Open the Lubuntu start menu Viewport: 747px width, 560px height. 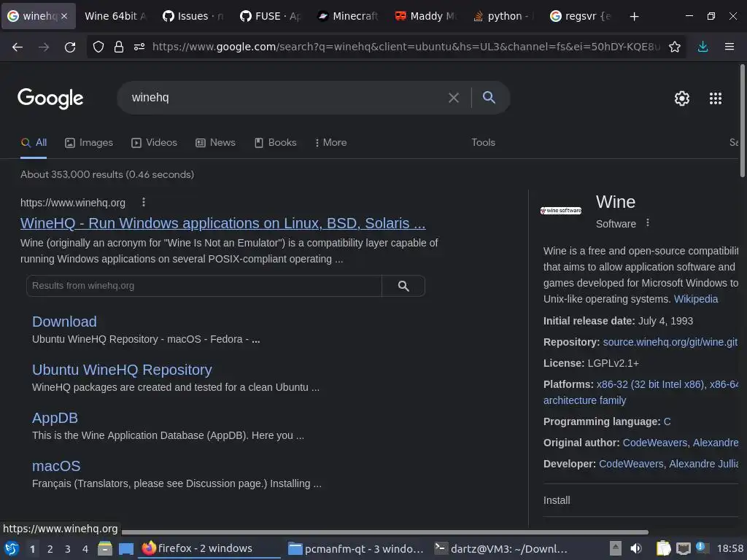[12, 548]
